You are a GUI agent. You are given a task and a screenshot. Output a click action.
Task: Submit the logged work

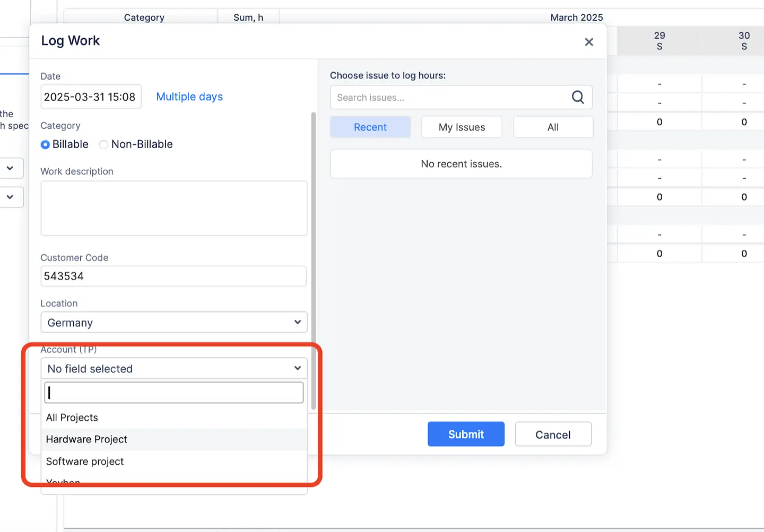466,434
